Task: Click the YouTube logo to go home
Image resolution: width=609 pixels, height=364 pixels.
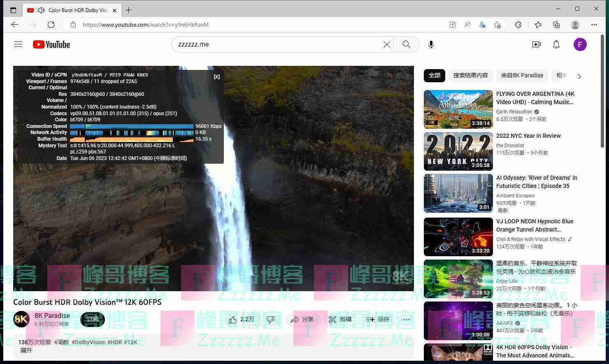Action: point(51,44)
